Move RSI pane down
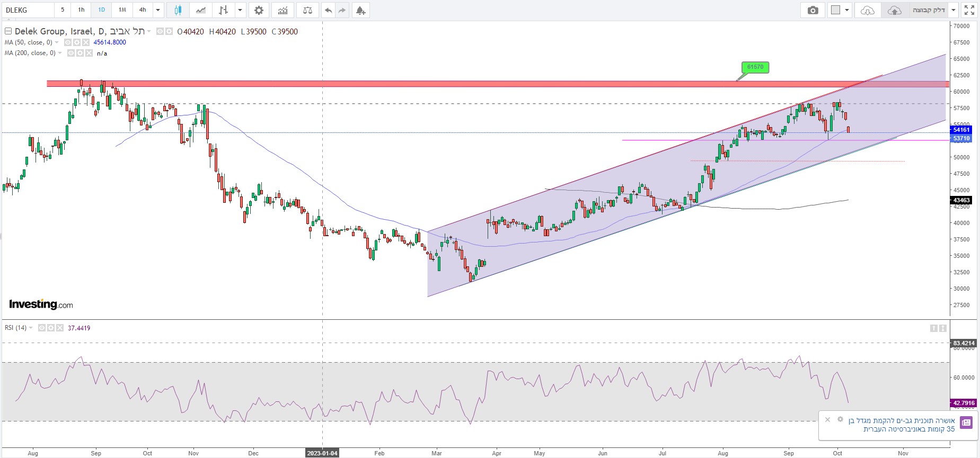 [943, 328]
